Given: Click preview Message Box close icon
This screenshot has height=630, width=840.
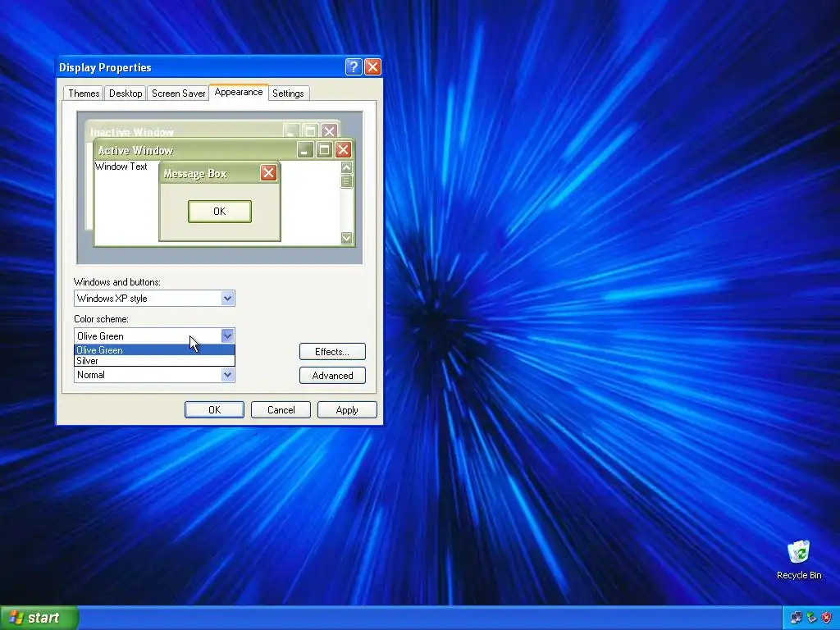Looking at the screenshot, I should pos(268,172).
